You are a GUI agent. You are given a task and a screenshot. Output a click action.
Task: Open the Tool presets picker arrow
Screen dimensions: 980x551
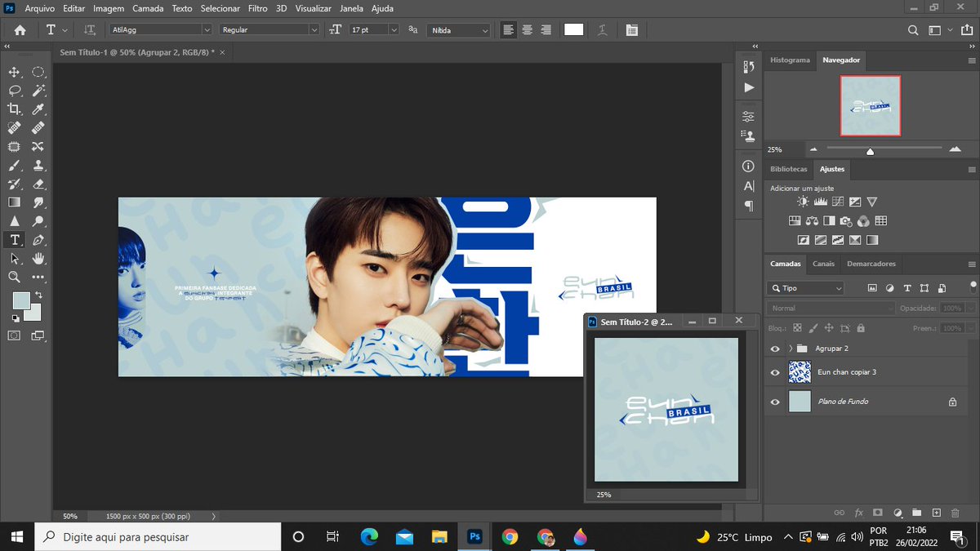(65, 29)
